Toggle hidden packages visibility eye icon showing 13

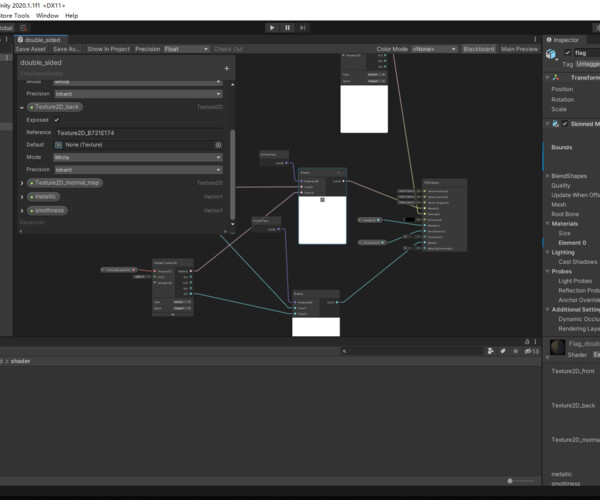click(x=531, y=351)
